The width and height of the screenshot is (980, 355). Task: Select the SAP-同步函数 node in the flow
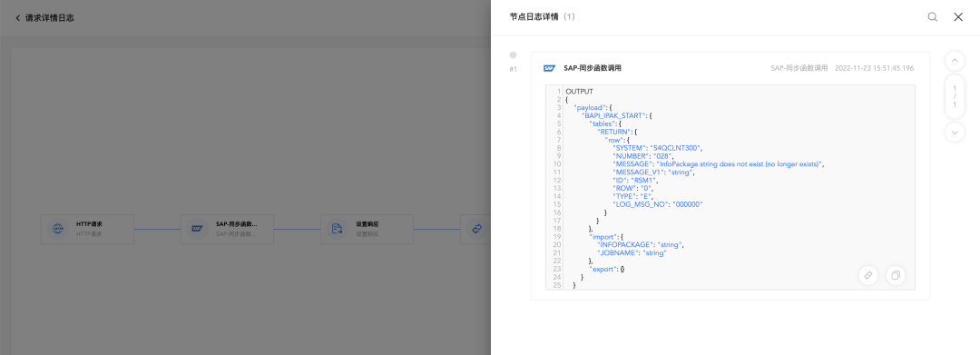(x=227, y=229)
